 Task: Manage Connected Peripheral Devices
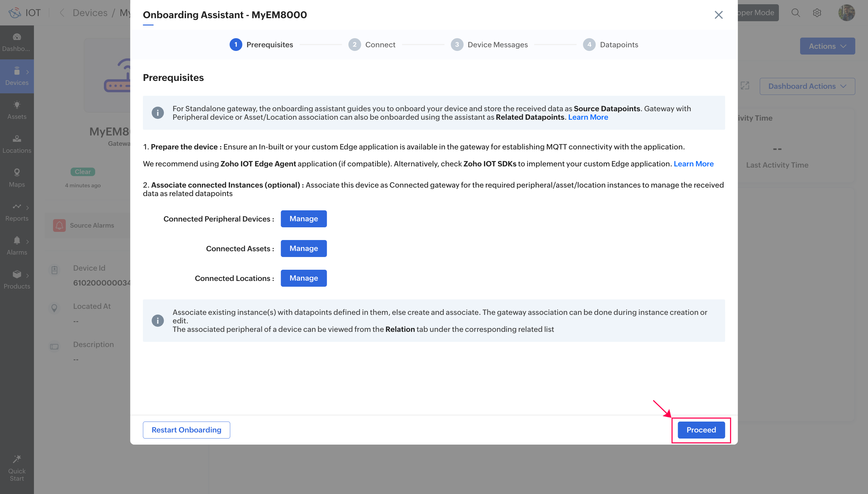(304, 219)
